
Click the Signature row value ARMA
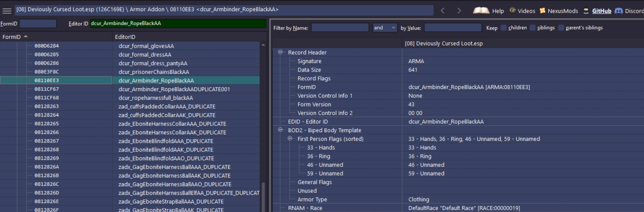[416, 61]
